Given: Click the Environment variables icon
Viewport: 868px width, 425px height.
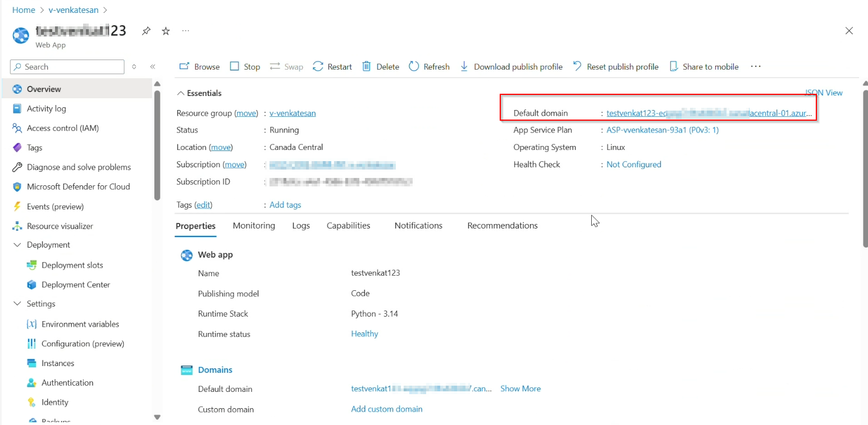Looking at the screenshot, I should coord(31,324).
